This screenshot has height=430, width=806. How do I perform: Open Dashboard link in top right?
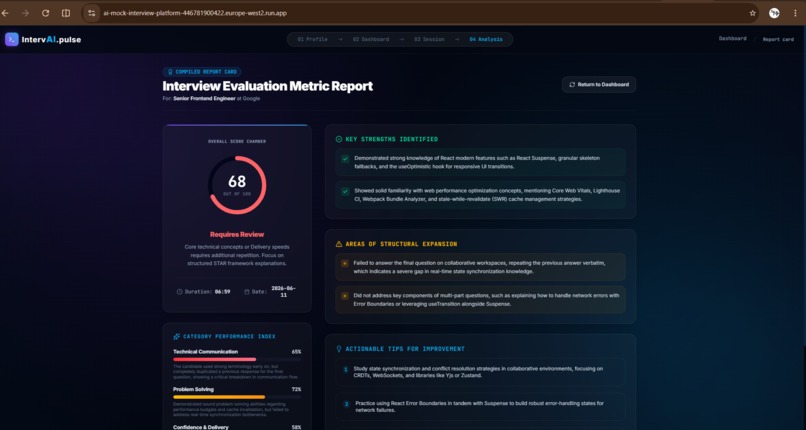[x=732, y=39]
